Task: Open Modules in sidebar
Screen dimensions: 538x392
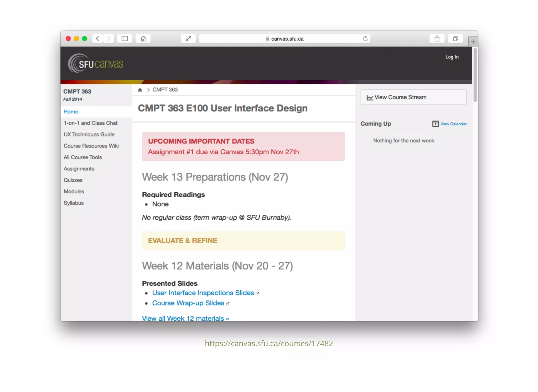Action: tap(74, 192)
